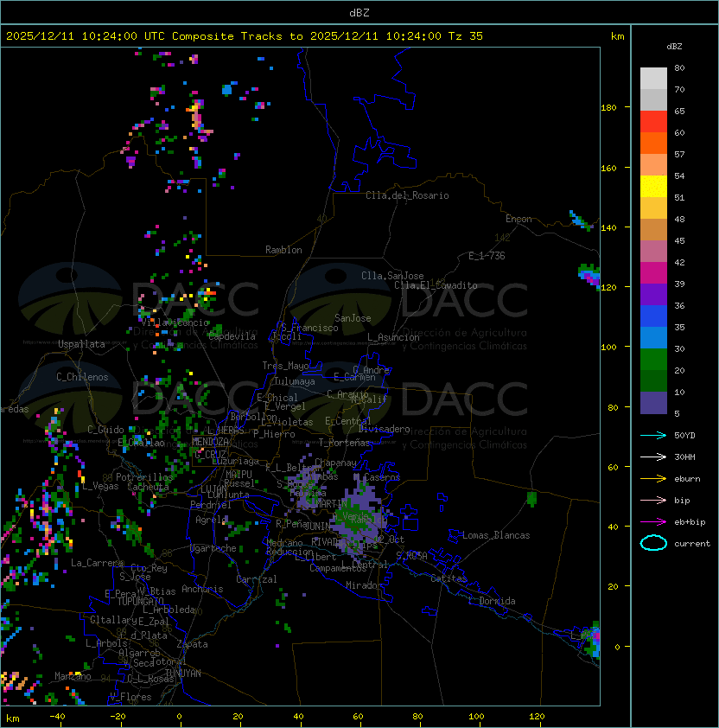This screenshot has width=719, height=728.
Task: Click the 'Potrerillos' place label
Action: tap(144, 477)
